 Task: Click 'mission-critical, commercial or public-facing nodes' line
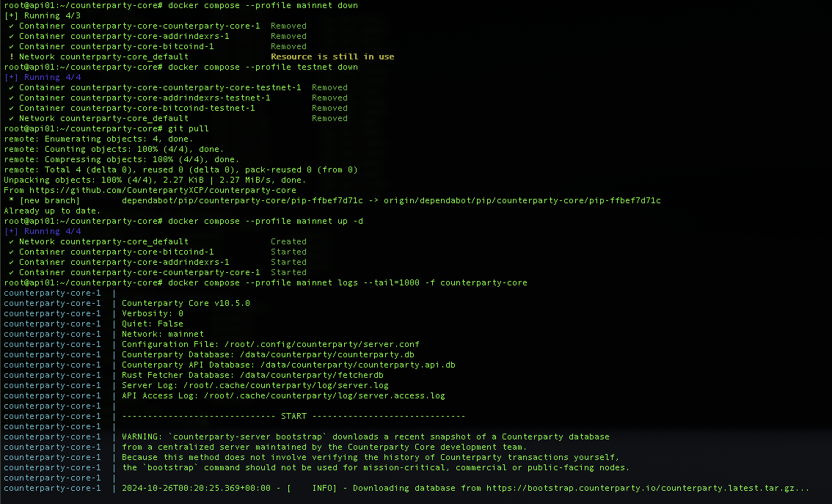(x=376, y=467)
